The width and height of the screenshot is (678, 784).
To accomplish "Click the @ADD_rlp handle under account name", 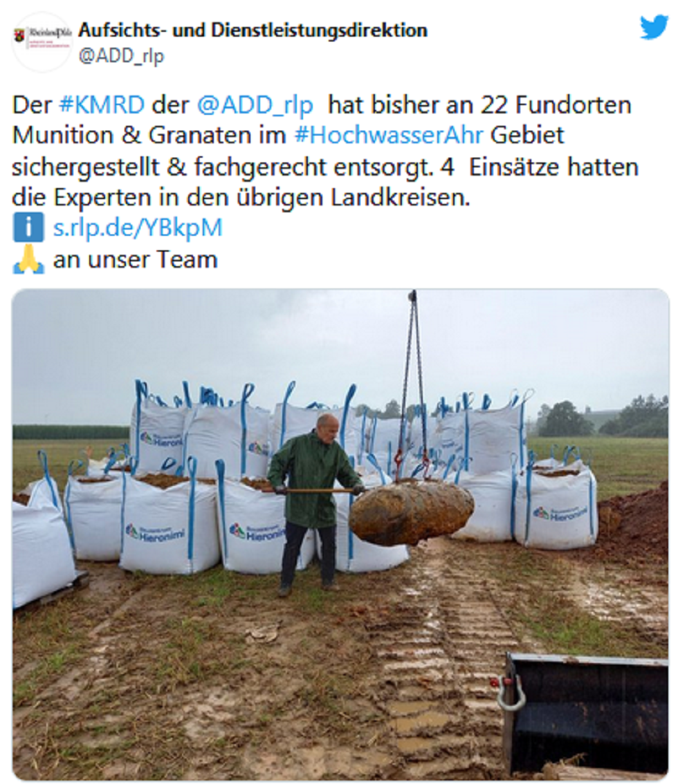I will click(121, 56).
